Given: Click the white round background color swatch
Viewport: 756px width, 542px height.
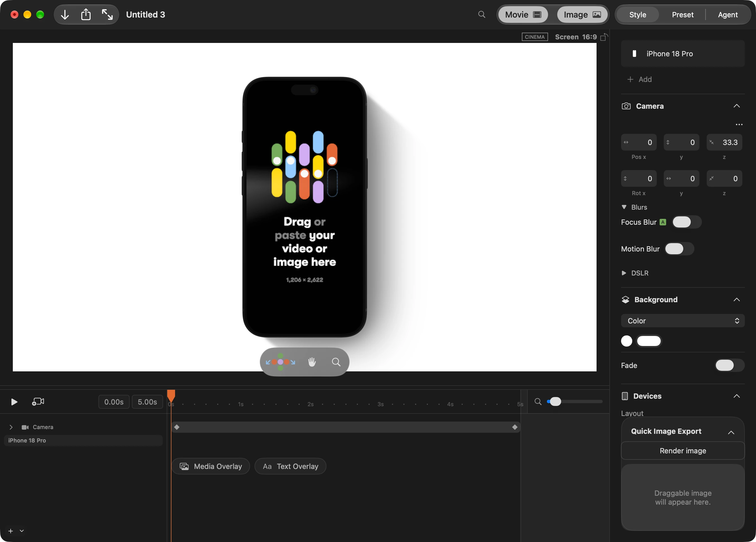Looking at the screenshot, I should (x=626, y=341).
